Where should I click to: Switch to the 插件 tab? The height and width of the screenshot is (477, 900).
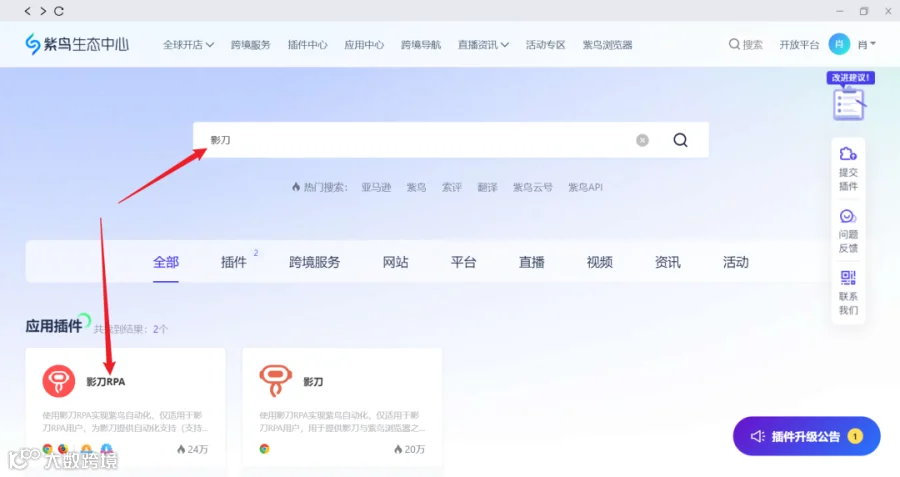tap(234, 262)
